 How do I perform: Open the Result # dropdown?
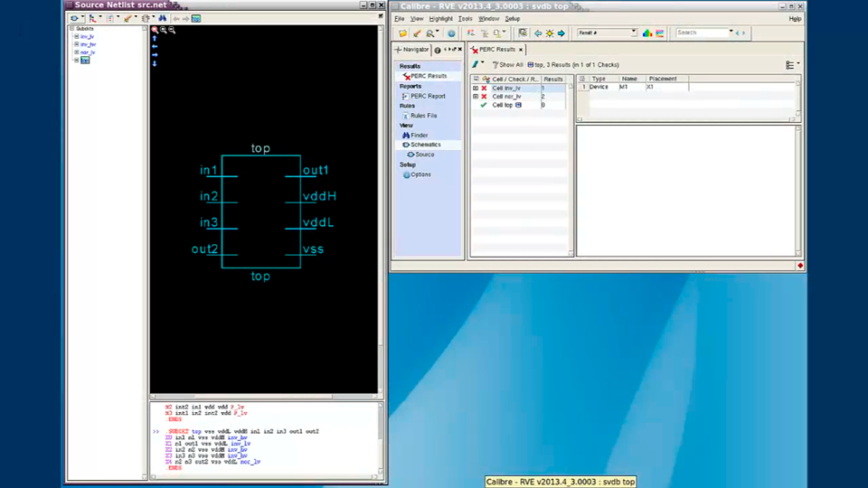(x=634, y=33)
